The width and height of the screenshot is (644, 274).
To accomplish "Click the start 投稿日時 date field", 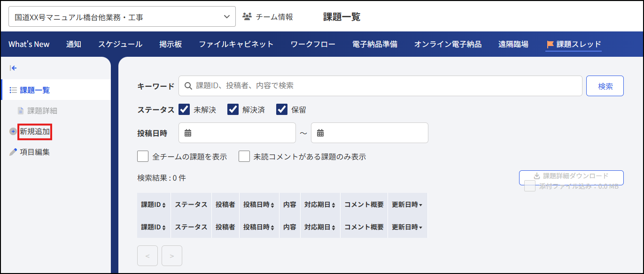I will point(237,133).
